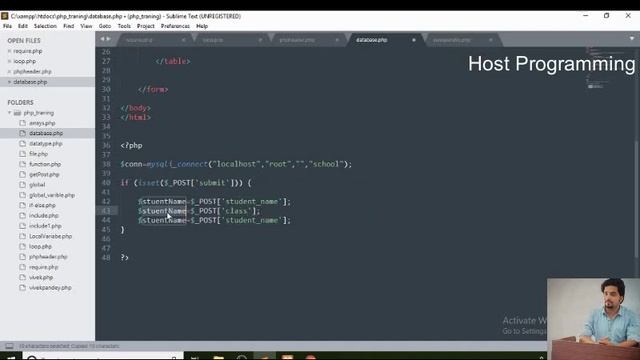Close require.php in Open Files list
This screenshot has height=360, width=640.
[x=9, y=51]
